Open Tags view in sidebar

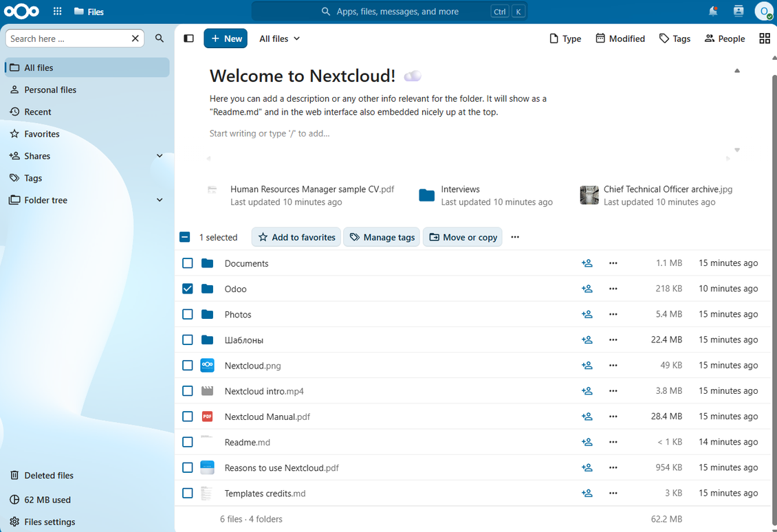[x=87, y=178]
